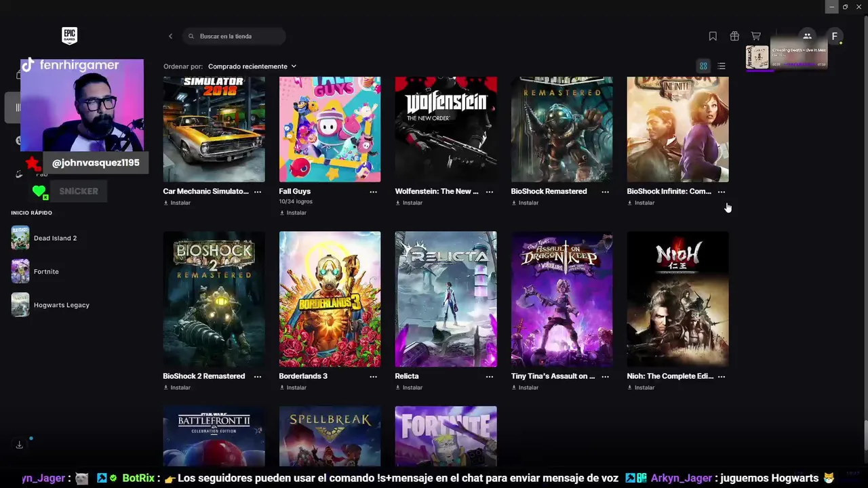Screen dimensions: 868x488
Task: Open options menu for Nioh: The Complete Edition
Action: click(x=721, y=376)
